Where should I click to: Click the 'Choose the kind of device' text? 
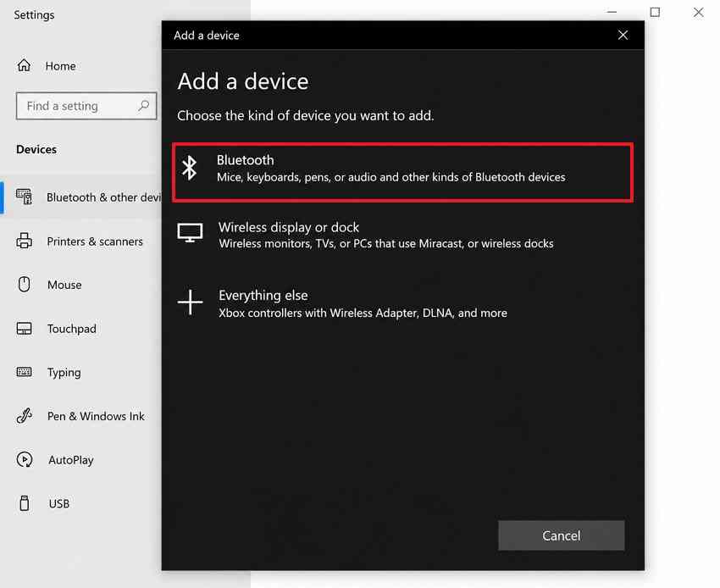click(x=305, y=115)
